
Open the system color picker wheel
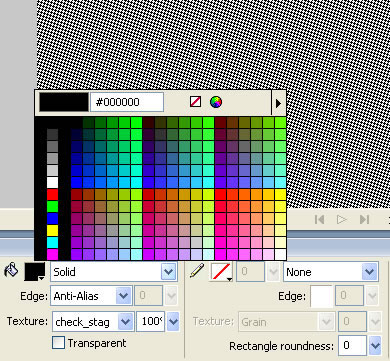(x=216, y=102)
